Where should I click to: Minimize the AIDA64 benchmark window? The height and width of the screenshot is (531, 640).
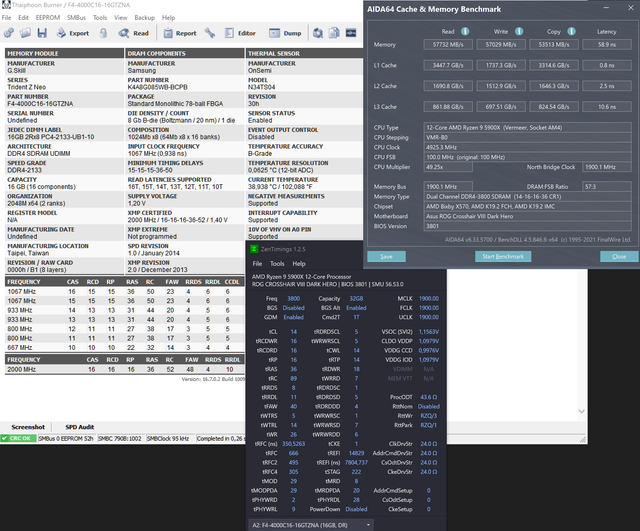click(x=606, y=8)
